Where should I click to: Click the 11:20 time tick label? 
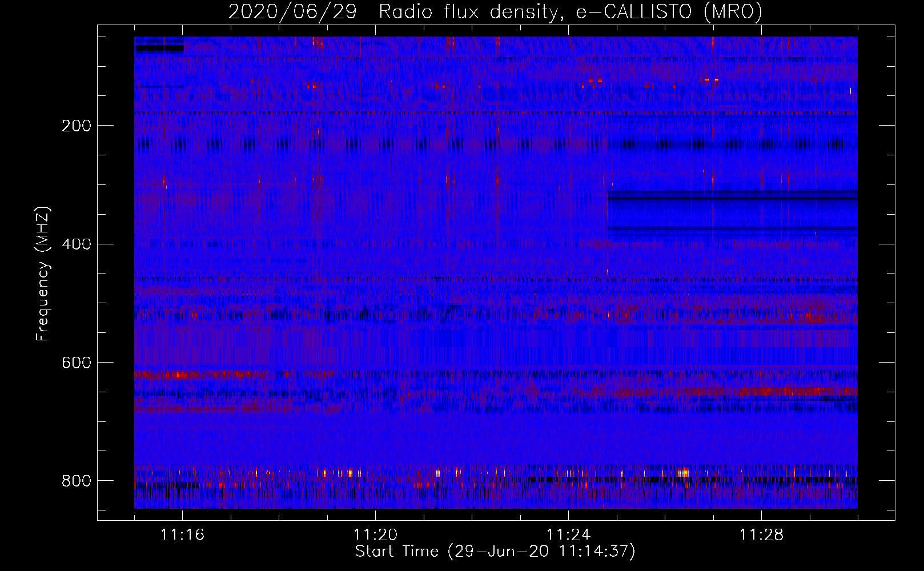tap(375, 535)
